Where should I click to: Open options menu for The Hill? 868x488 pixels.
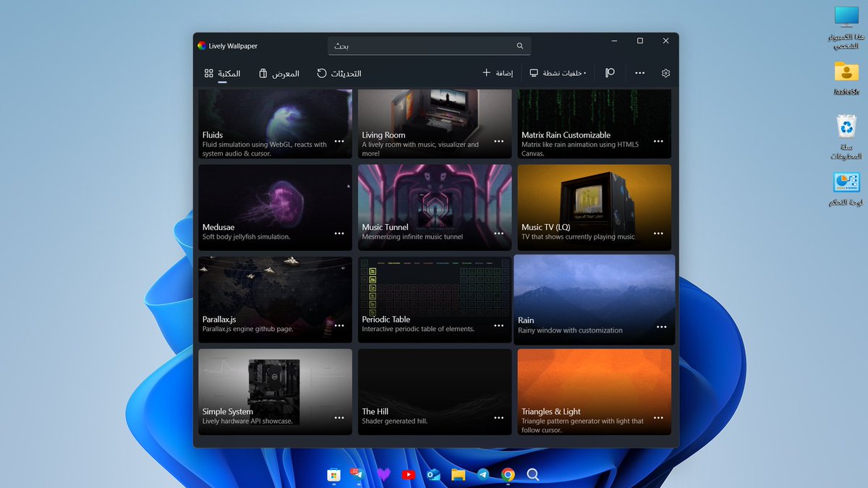(x=499, y=418)
